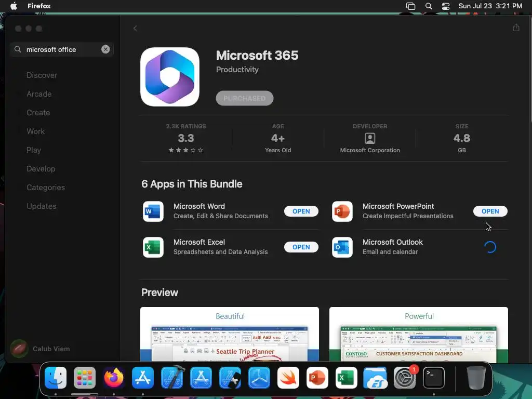Open Control Center in menu bar

coord(445,6)
